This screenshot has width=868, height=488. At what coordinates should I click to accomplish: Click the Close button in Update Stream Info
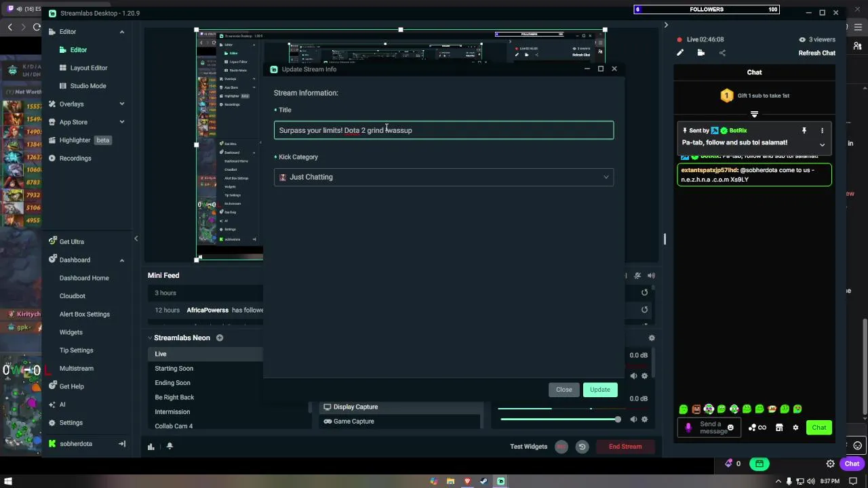click(x=564, y=390)
